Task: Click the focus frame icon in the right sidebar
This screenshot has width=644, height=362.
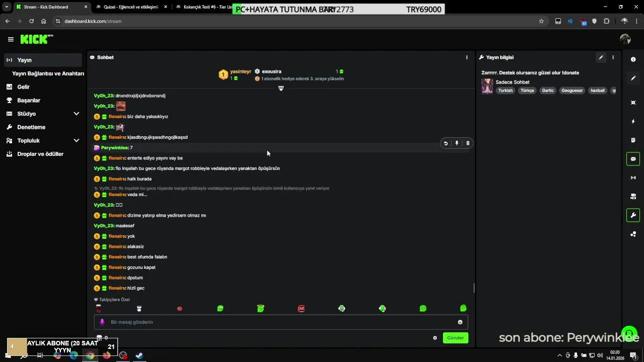Action: click(633, 103)
